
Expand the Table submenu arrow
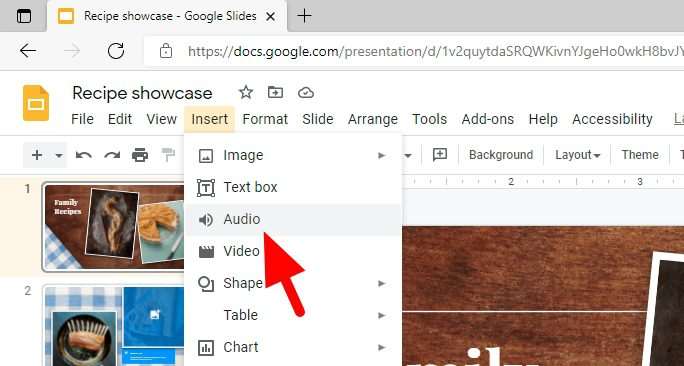click(382, 315)
